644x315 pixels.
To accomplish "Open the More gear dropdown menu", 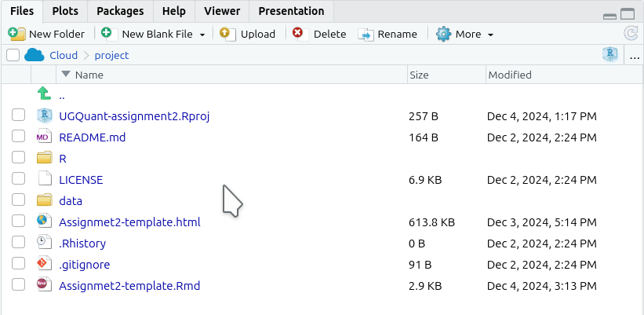I will 464,34.
